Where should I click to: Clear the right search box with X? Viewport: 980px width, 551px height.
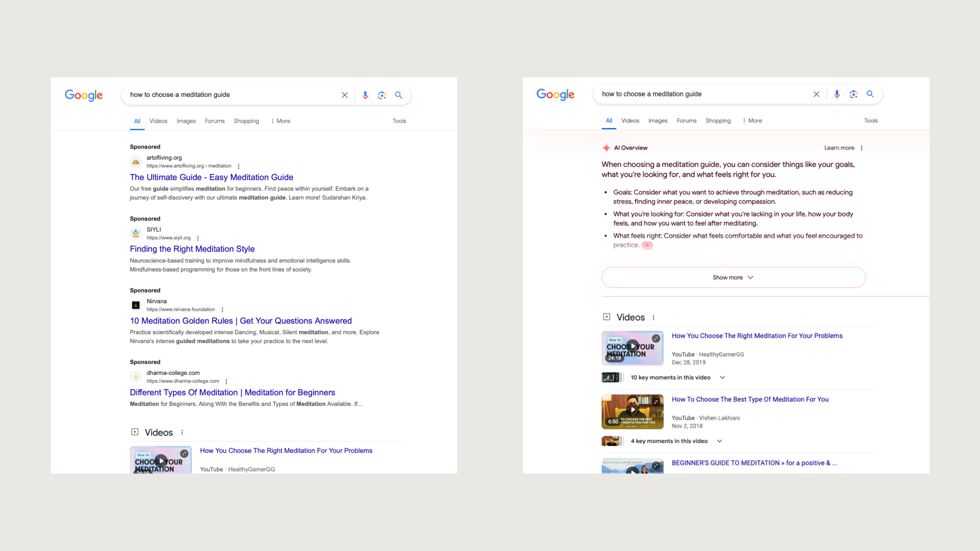[816, 94]
